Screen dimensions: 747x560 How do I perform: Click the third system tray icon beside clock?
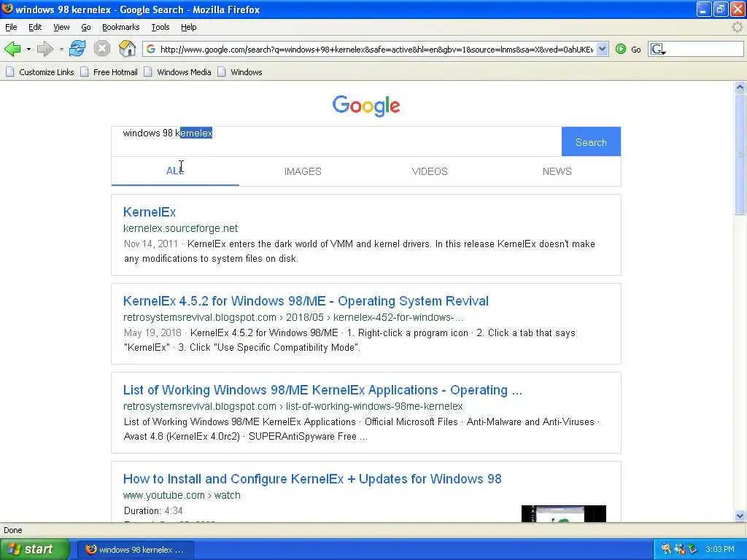pos(693,550)
